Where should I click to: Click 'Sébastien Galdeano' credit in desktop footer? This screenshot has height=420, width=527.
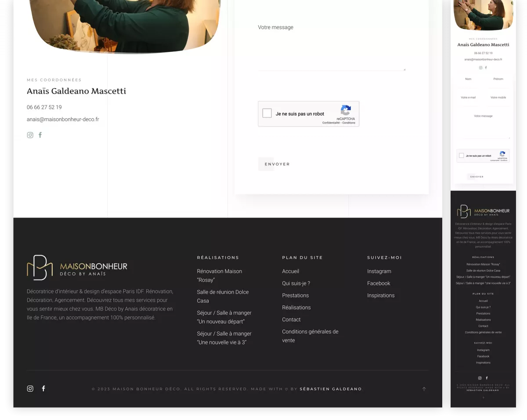(331, 389)
